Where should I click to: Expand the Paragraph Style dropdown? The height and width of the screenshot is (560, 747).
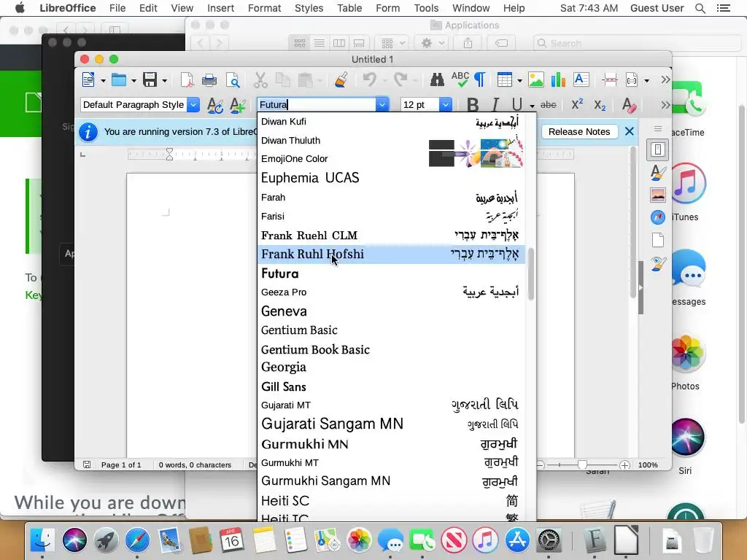193,105
